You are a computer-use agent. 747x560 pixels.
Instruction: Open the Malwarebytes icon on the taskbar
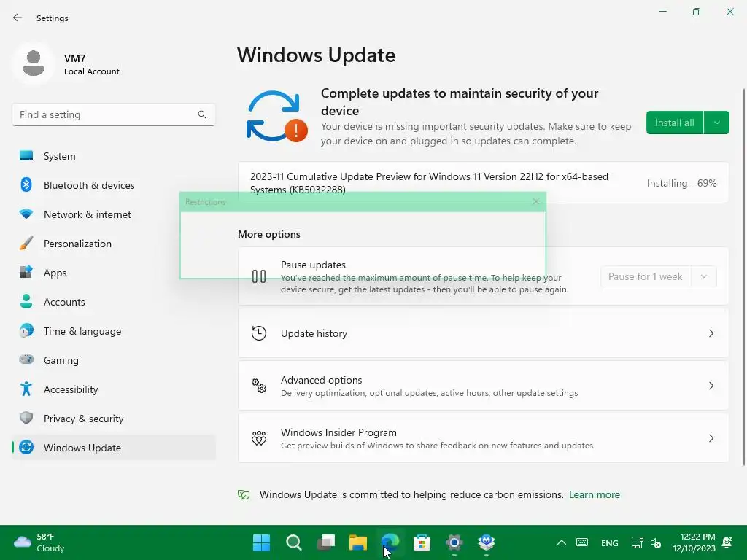[487, 542]
